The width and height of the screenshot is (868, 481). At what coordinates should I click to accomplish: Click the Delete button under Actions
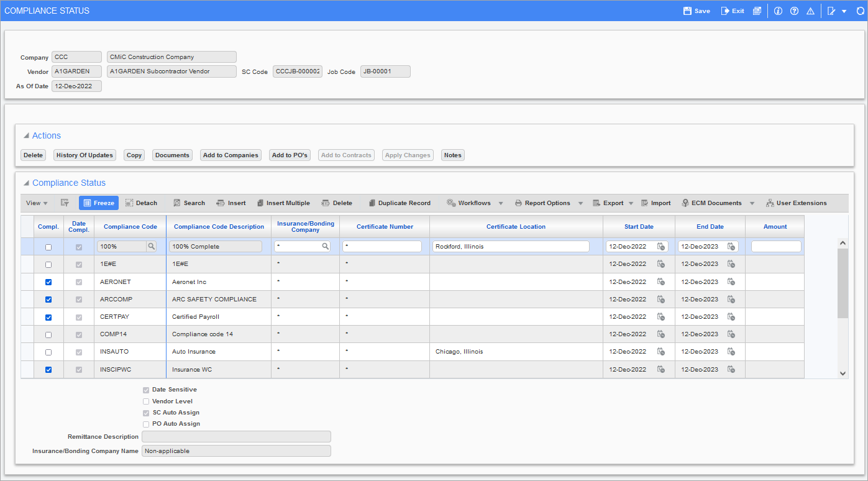click(x=34, y=155)
